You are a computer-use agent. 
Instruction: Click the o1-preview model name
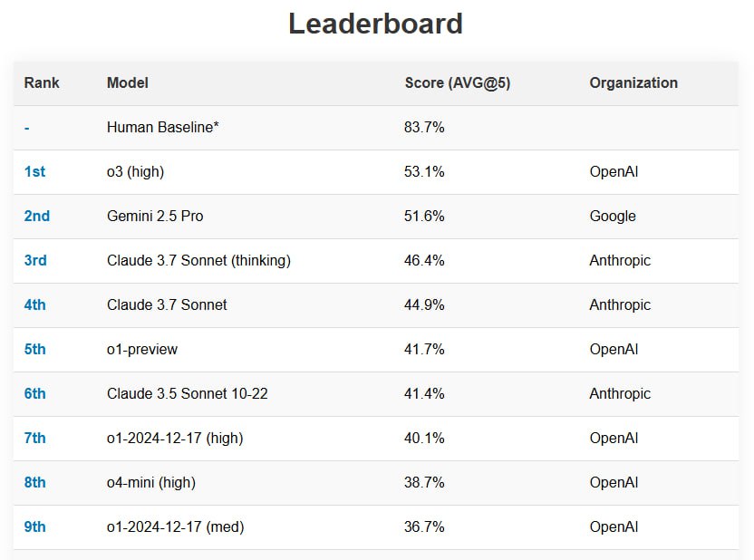pos(142,350)
